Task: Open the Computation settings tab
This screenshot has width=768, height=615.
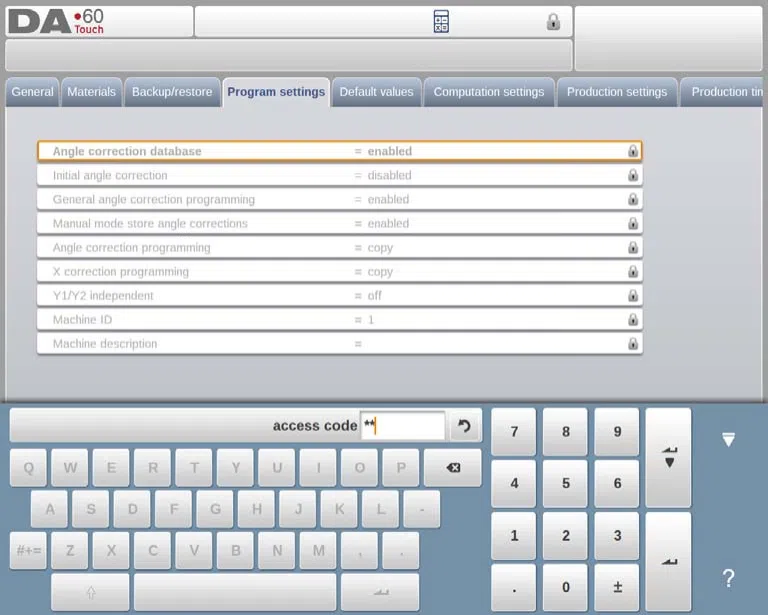Action: pos(489,92)
